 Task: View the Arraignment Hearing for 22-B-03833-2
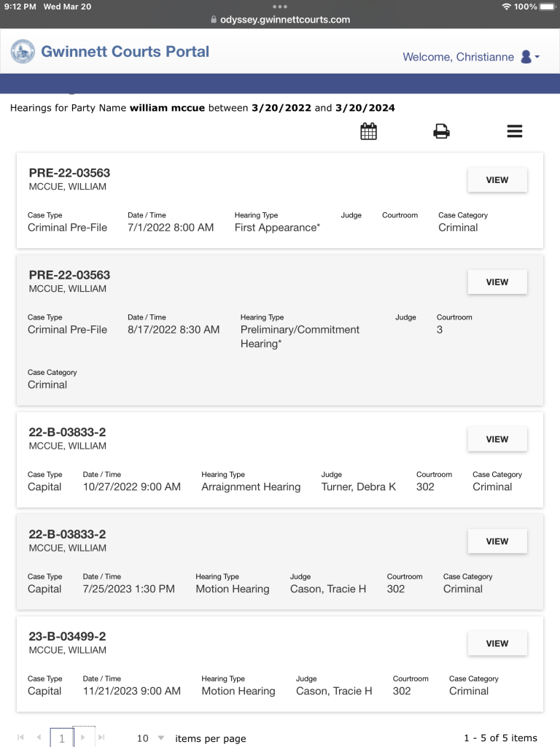pyautogui.click(x=497, y=439)
